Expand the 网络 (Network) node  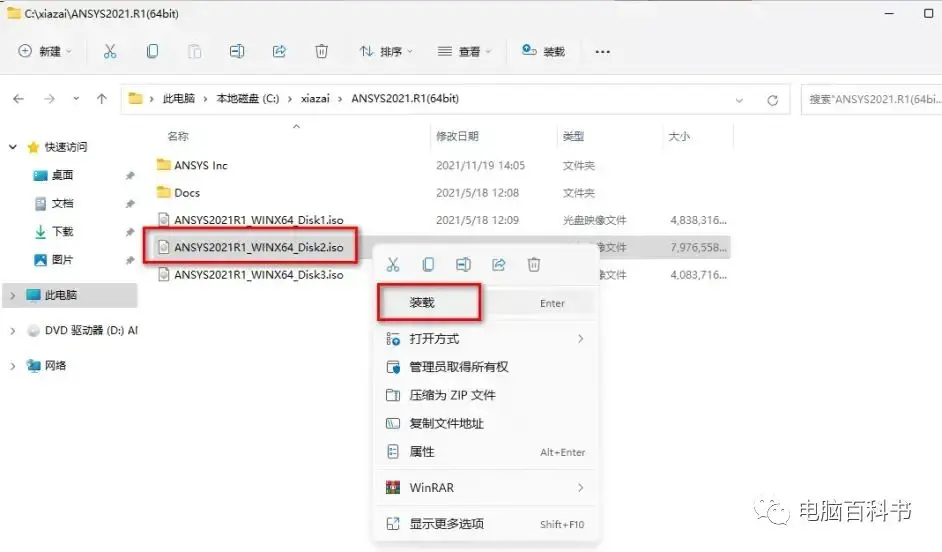pos(13,365)
